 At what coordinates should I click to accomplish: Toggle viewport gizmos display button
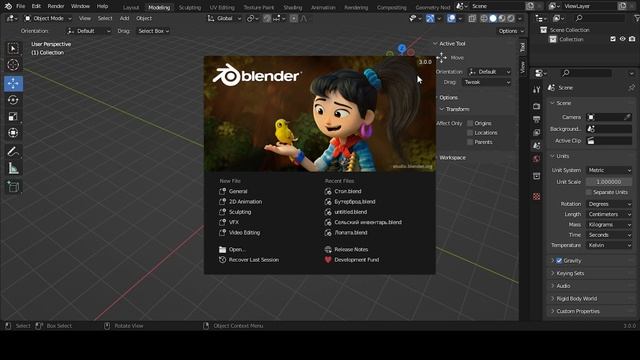point(430,18)
